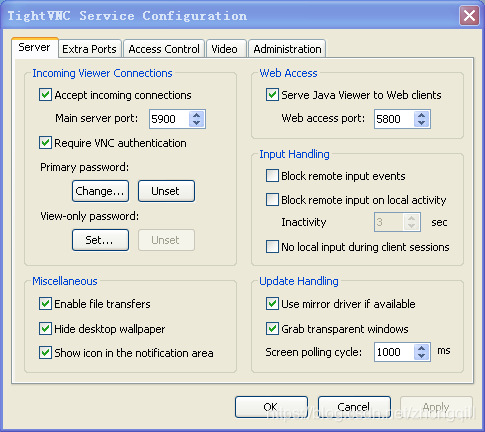Decrease the web access port value

pos(422,123)
